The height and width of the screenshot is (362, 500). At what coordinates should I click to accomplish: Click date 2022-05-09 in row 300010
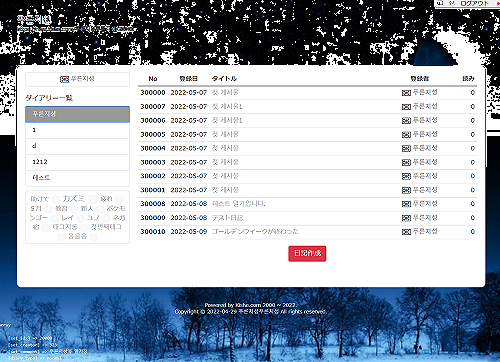tap(189, 232)
